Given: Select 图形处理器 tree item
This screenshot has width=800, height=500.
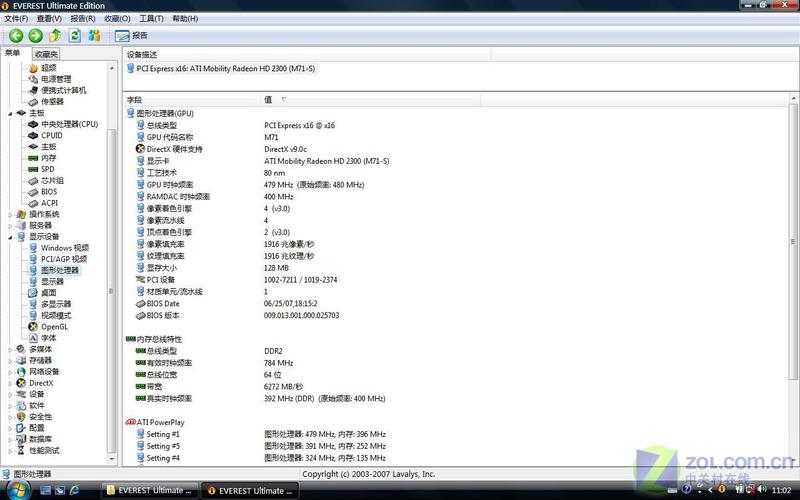Looking at the screenshot, I should pos(60,270).
